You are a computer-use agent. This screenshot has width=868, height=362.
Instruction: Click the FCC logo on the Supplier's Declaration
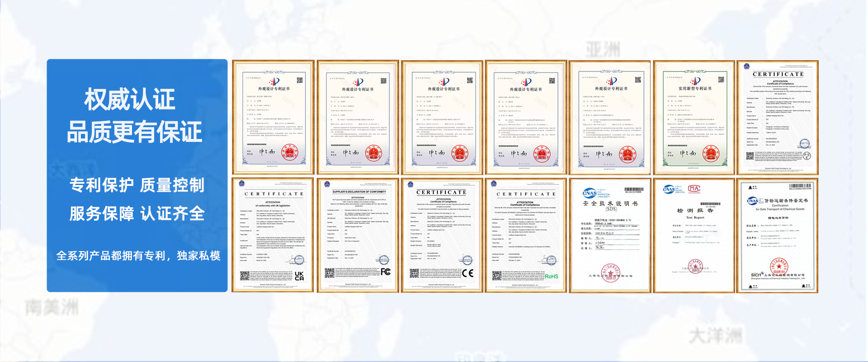pos(386,271)
